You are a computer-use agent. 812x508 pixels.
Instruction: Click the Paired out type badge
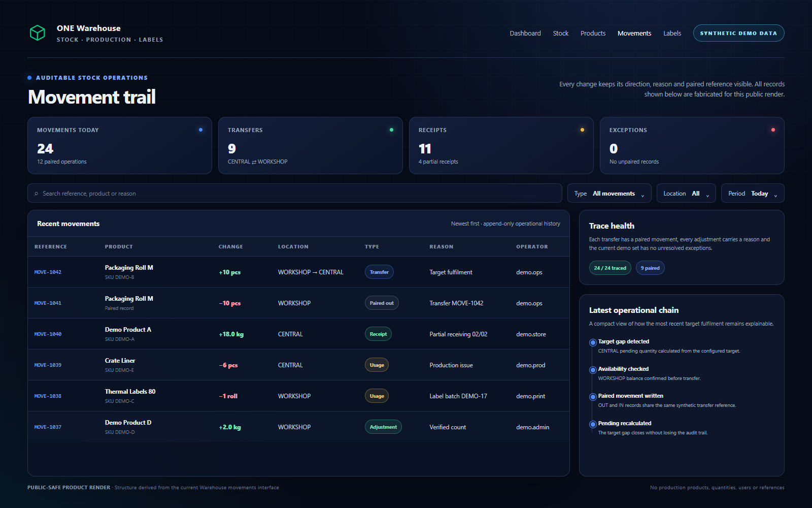click(x=382, y=303)
